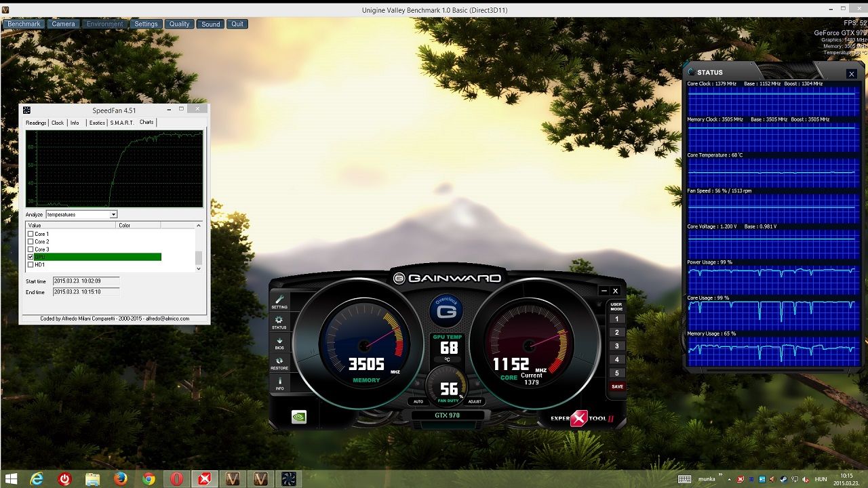The image size is (868, 488).
Task: Click HUN language indicator in tray
Action: click(821, 479)
